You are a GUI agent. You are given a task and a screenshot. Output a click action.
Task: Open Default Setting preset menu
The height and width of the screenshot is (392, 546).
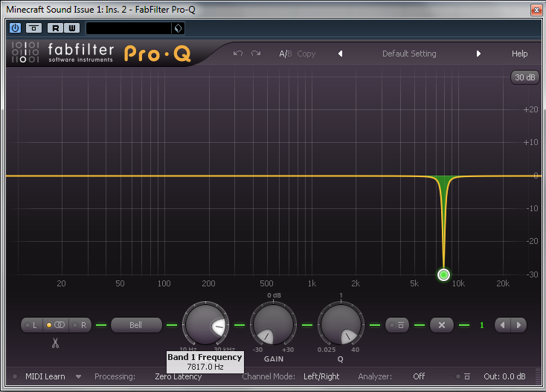tap(409, 54)
